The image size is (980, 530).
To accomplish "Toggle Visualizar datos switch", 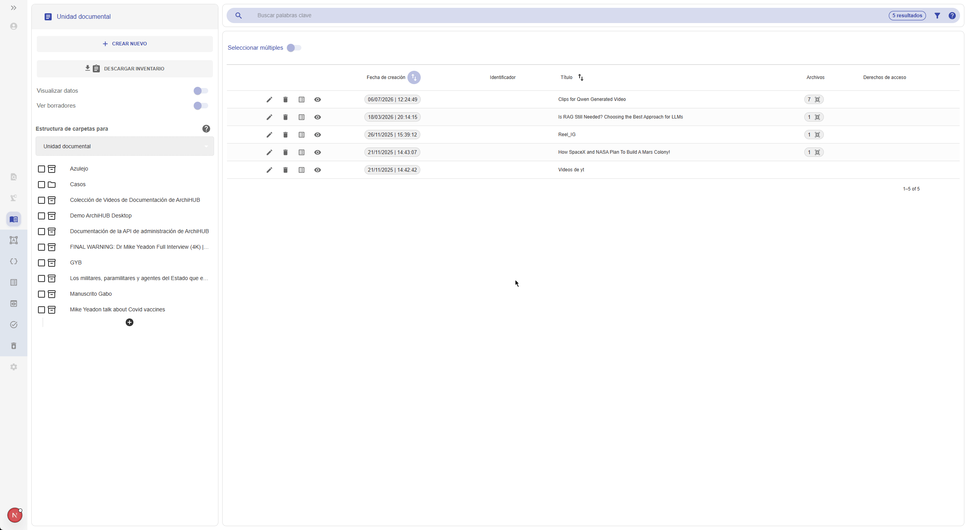I will [x=201, y=91].
